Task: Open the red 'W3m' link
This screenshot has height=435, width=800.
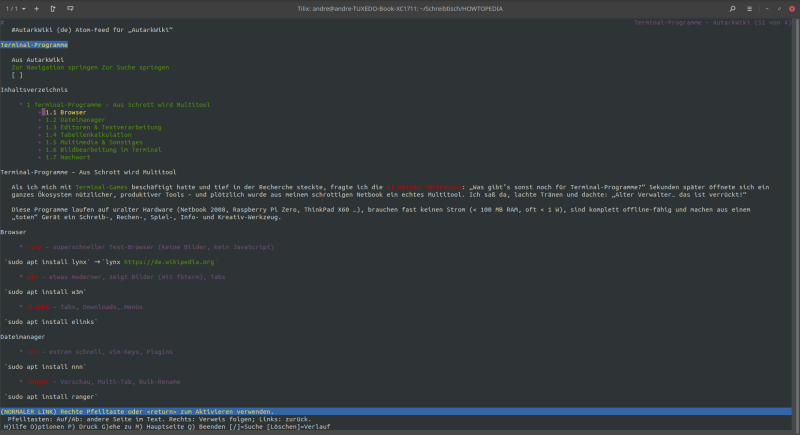Action: click(x=32, y=277)
